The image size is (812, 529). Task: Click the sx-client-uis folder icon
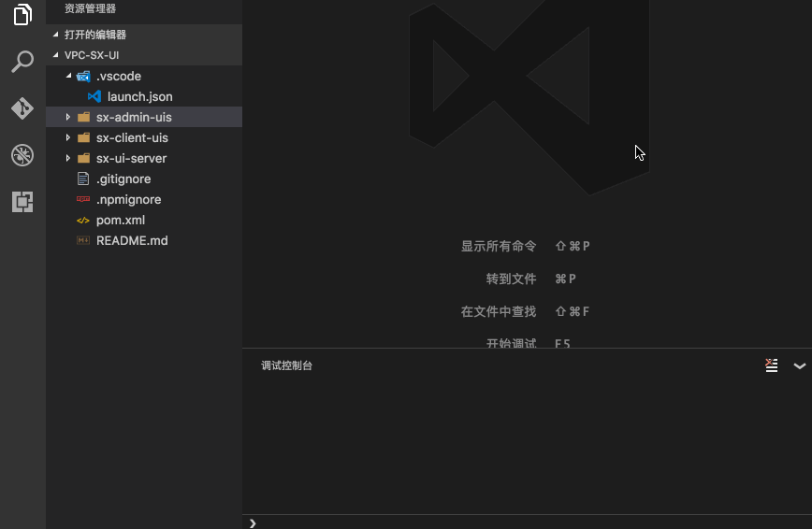pyautogui.click(x=83, y=137)
